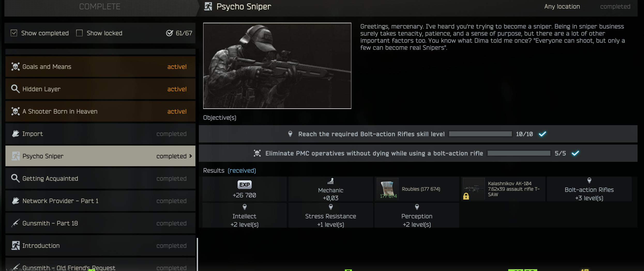Enable the Show locked checkbox

[x=79, y=33]
